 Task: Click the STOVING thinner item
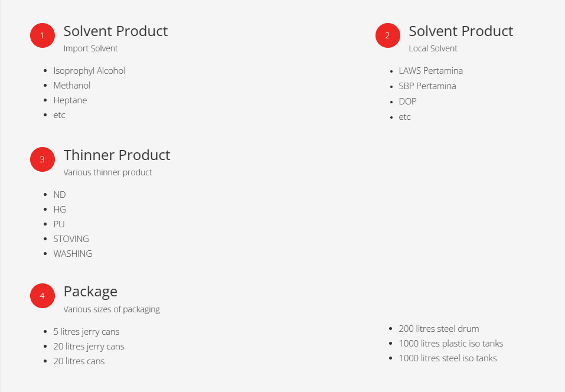click(x=71, y=239)
